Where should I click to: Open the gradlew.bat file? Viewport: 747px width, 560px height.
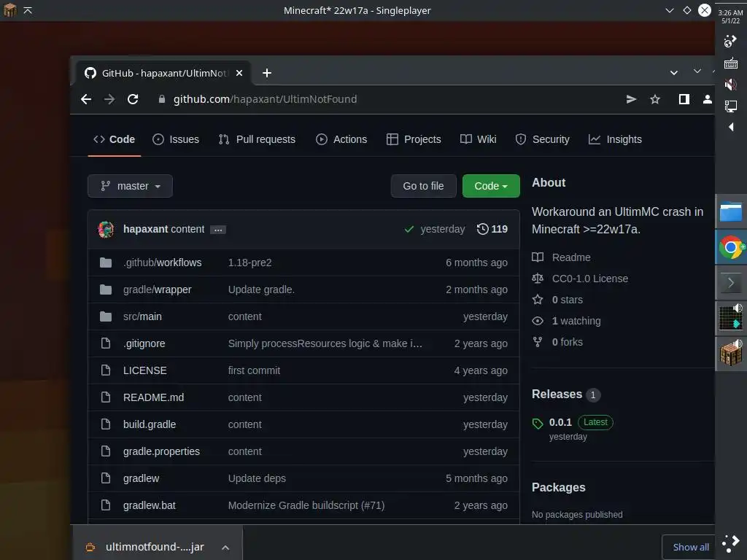point(149,505)
